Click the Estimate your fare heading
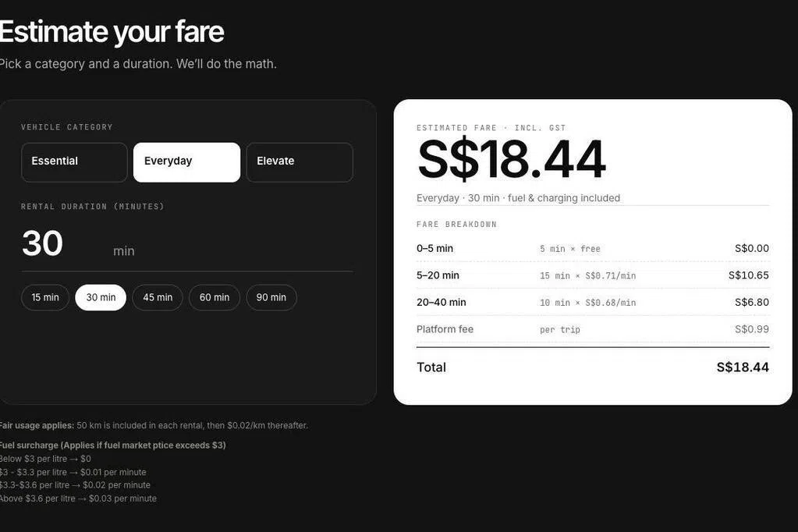Image resolution: width=798 pixels, height=532 pixels. [112, 31]
